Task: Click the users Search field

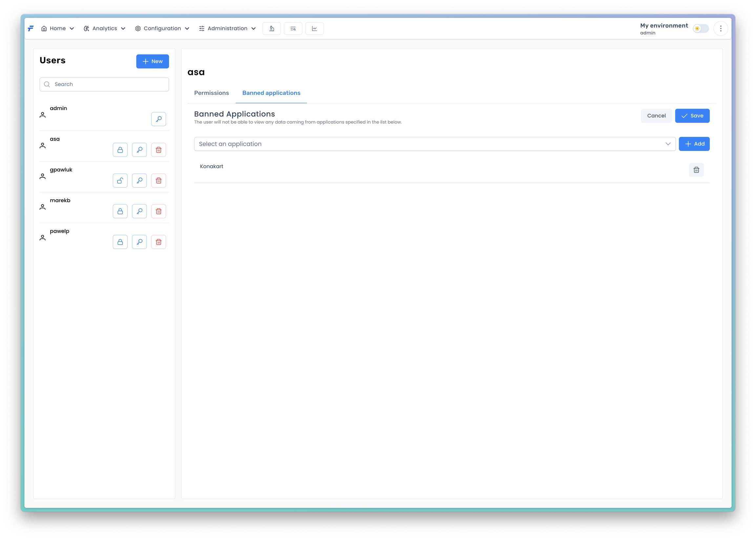Action: click(x=104, y=84)
